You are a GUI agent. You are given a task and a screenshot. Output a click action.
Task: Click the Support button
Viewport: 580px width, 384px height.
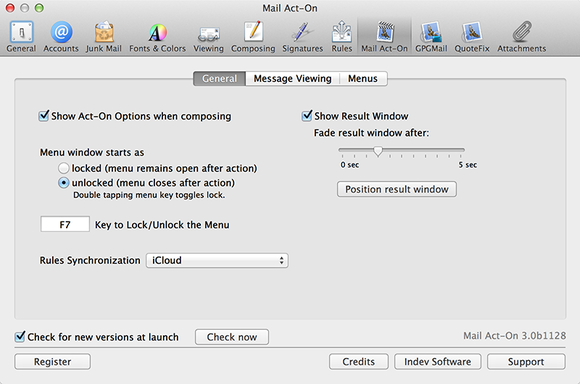526,361
